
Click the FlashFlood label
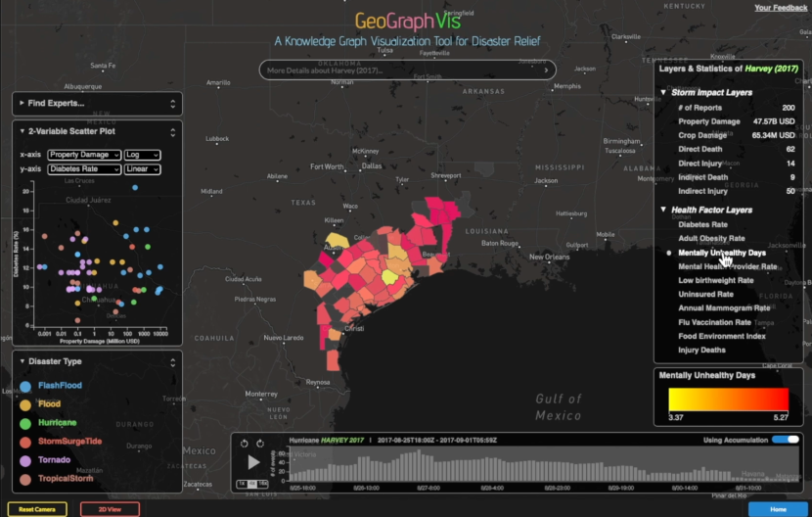click(60, 385)
